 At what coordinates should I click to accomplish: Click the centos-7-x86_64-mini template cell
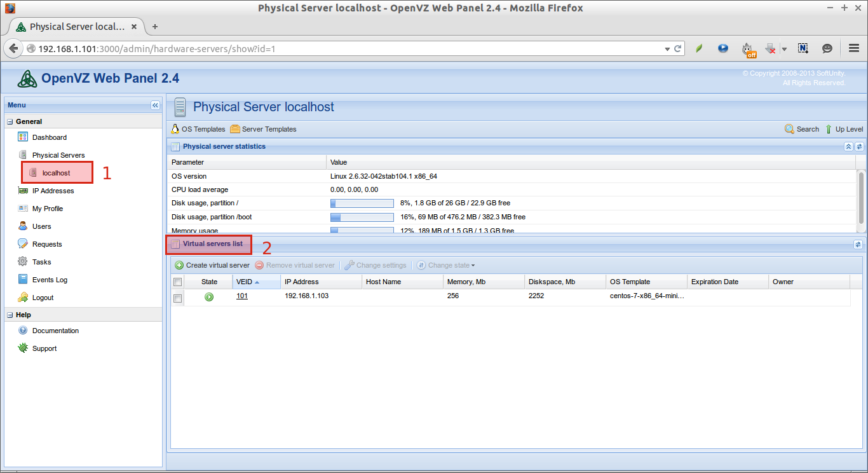click(647, 296)
